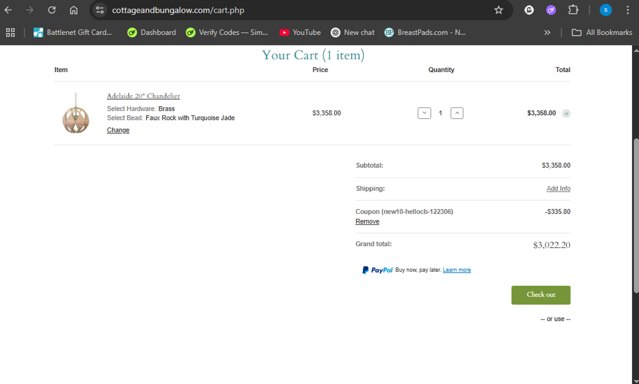Click PayPal Learn more link
This screenshot has width=639, height=384.
456,270
